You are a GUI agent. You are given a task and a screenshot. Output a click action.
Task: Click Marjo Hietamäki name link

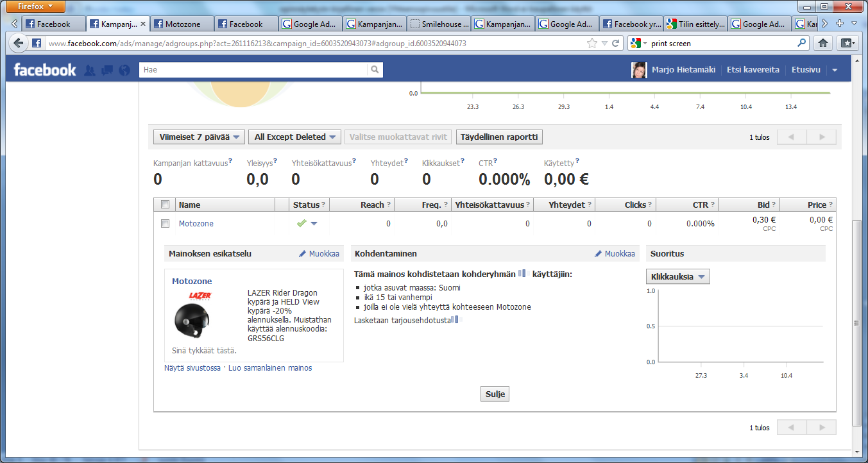(x=683, y=70)
